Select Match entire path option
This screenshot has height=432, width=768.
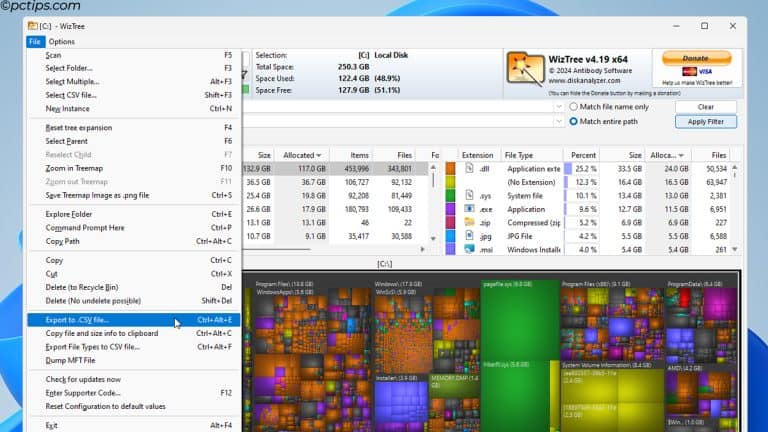[603, 121]
